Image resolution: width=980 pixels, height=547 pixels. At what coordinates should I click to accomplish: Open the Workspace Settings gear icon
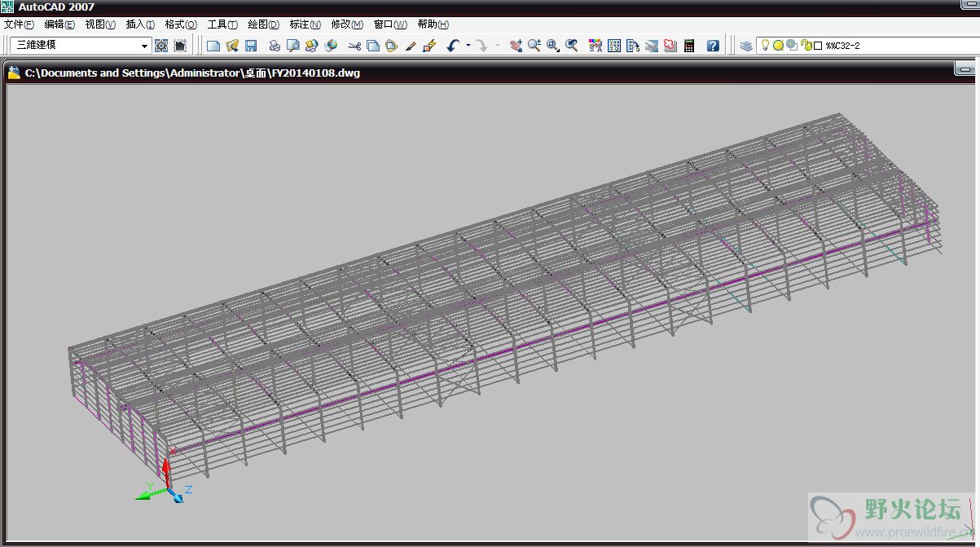click(x=161, y=46)
